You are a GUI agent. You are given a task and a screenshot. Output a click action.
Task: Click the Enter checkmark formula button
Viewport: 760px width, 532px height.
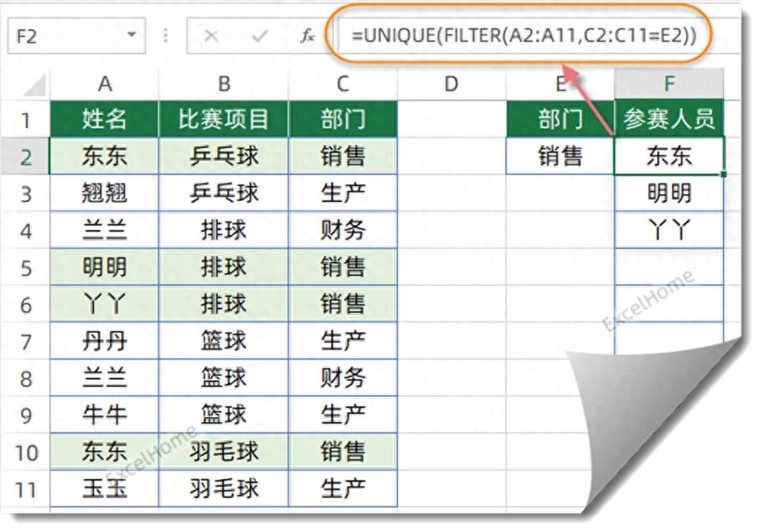(260, 36)
